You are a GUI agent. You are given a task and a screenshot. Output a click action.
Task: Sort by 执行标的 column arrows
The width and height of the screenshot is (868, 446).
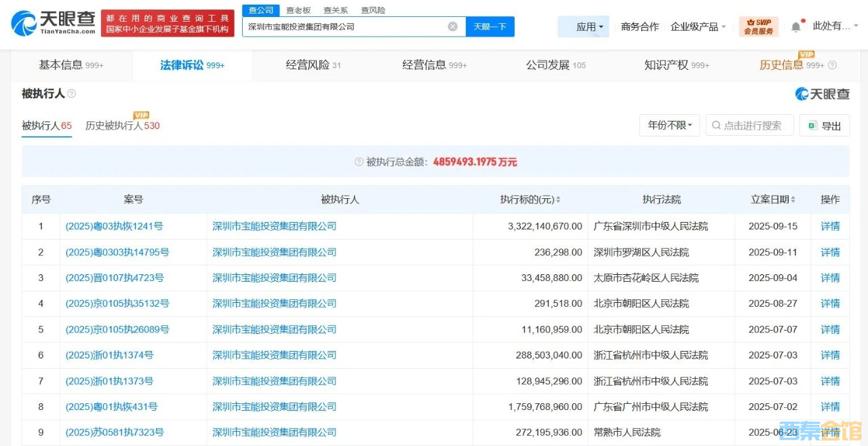558,200
